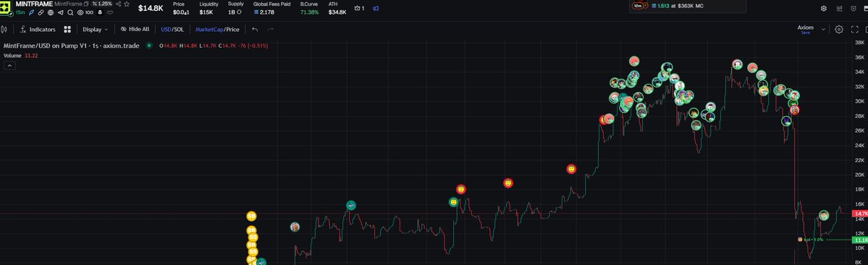Image resolution: width=868 pixels, height=265 pixels.
Task: Copy the MintFrame token address
Action: click(86, 4)
